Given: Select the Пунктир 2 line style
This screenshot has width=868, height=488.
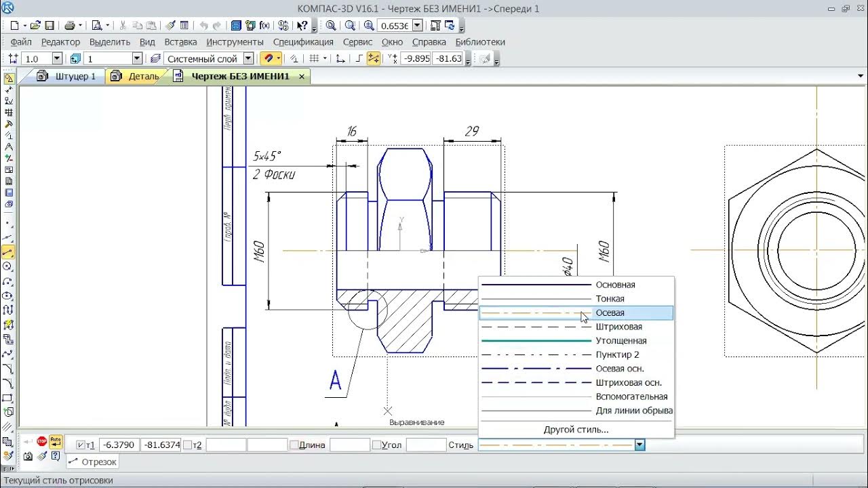Looking at the screenshot, I should pyautogui.click(x=576, y=354).
